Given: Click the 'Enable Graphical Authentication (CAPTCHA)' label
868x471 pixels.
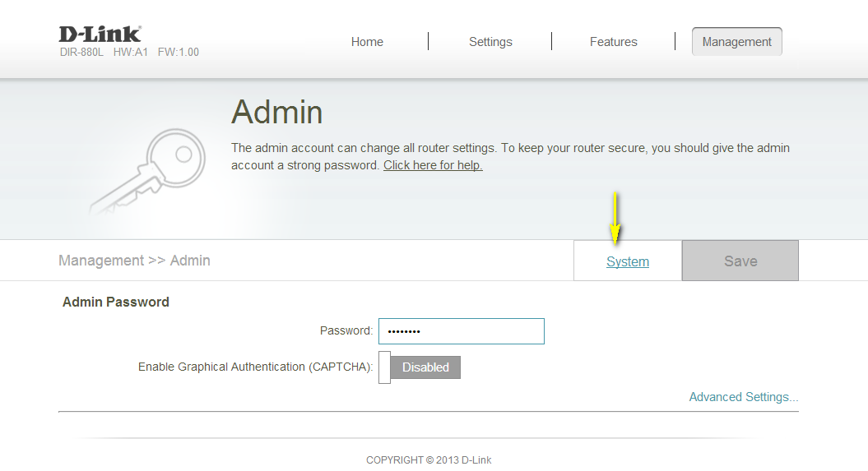Looking at the screenshot, I should pyautogui.click(x=255, y=367).
